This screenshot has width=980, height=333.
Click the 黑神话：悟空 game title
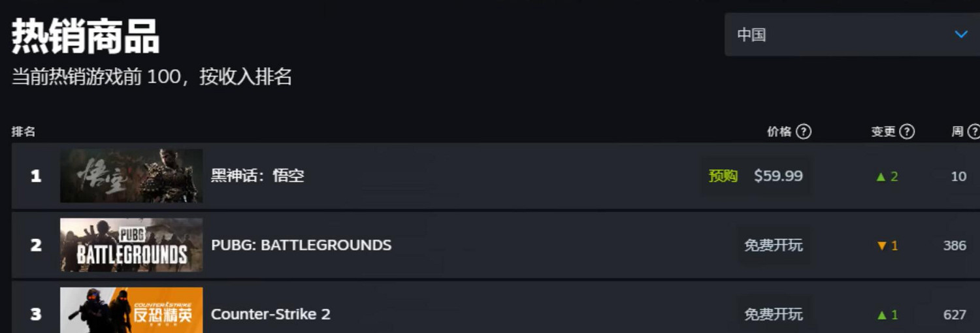tap(257, 176)
